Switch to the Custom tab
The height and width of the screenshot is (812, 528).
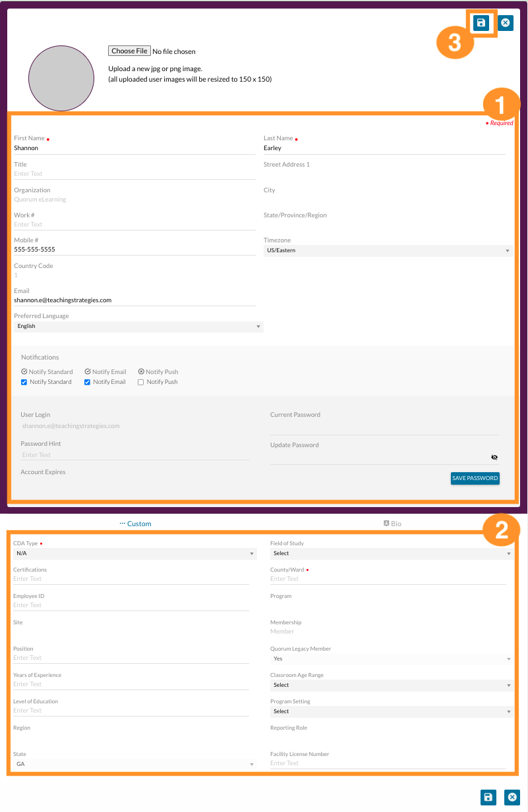tap(135, 524)
